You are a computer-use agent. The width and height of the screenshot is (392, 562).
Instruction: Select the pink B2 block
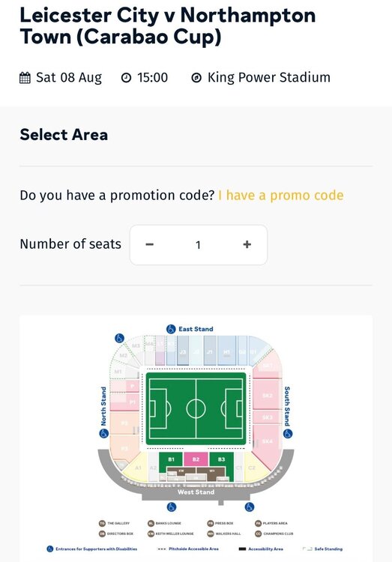click(196, 459)
